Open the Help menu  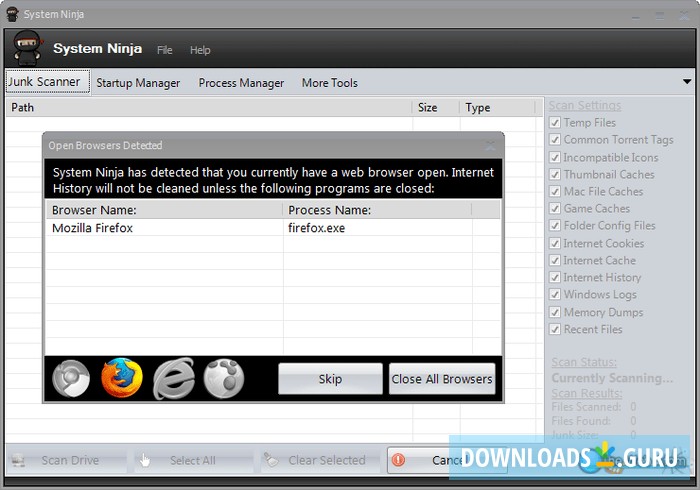click(x=200, y=50)
